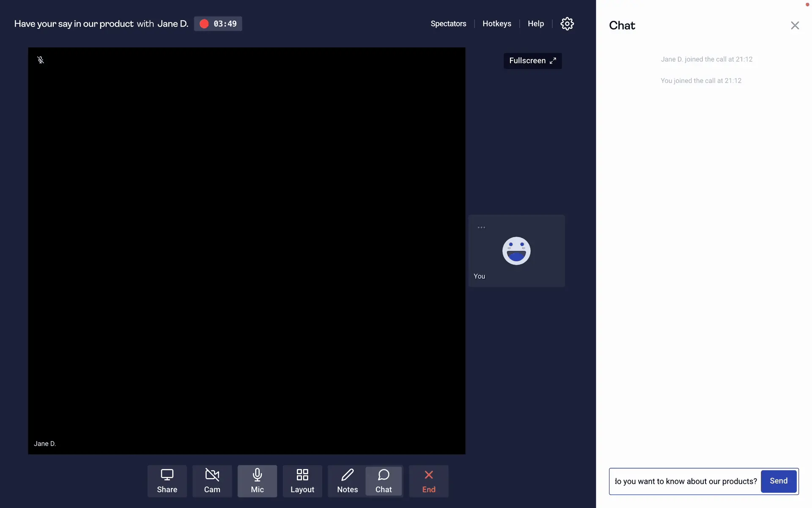The width and height of the screenshot is (812, 508).
Task: Open the Notes pencil tool
Action: pos(347,481)
